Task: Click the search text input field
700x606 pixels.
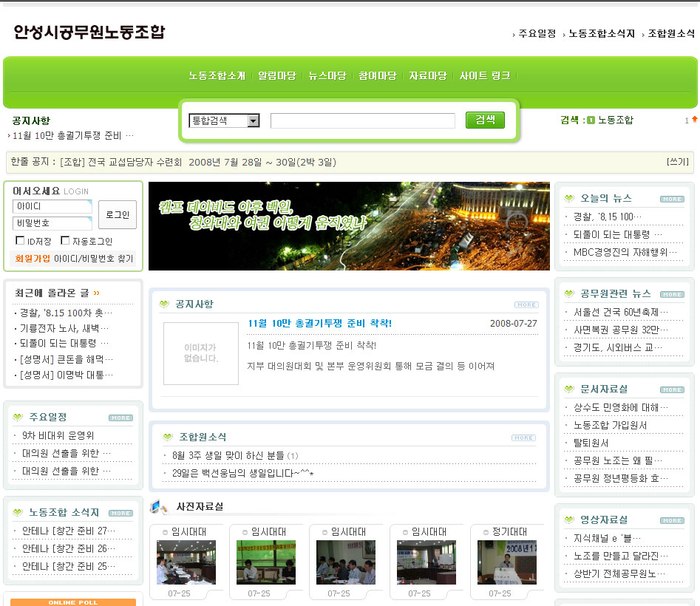Action: coord(362,120)
